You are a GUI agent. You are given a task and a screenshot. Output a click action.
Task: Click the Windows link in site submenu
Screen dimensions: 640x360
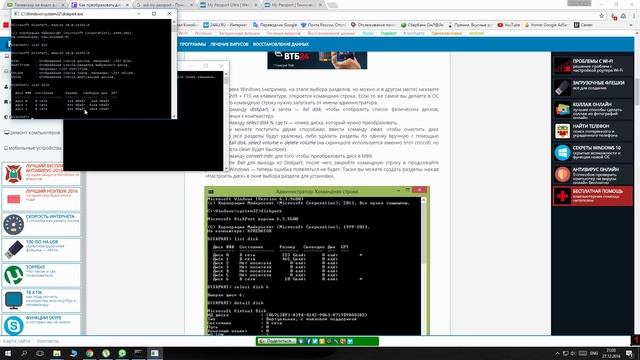pos(203,33)
